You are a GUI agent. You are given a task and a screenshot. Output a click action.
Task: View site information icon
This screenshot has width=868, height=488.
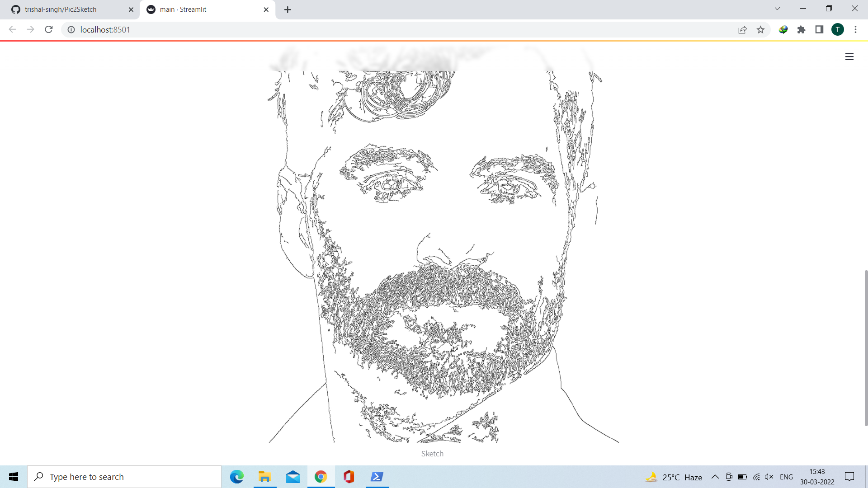(x=71, y=30)
